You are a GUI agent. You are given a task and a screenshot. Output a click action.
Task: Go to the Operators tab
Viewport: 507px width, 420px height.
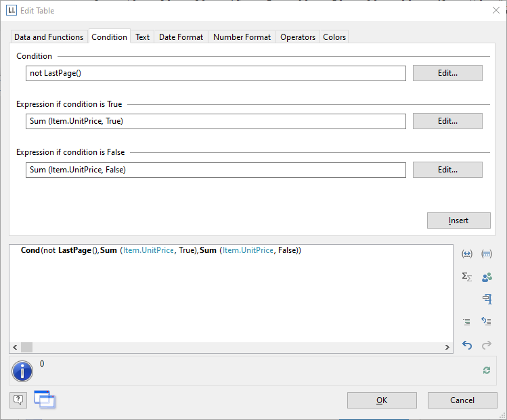coord(298,37)
